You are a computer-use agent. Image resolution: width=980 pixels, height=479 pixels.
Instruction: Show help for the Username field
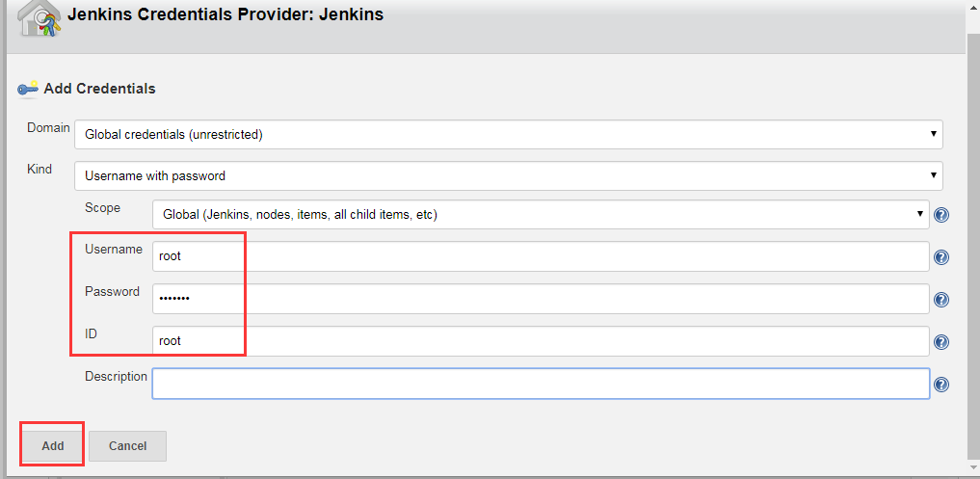click(x=941, y=257)
